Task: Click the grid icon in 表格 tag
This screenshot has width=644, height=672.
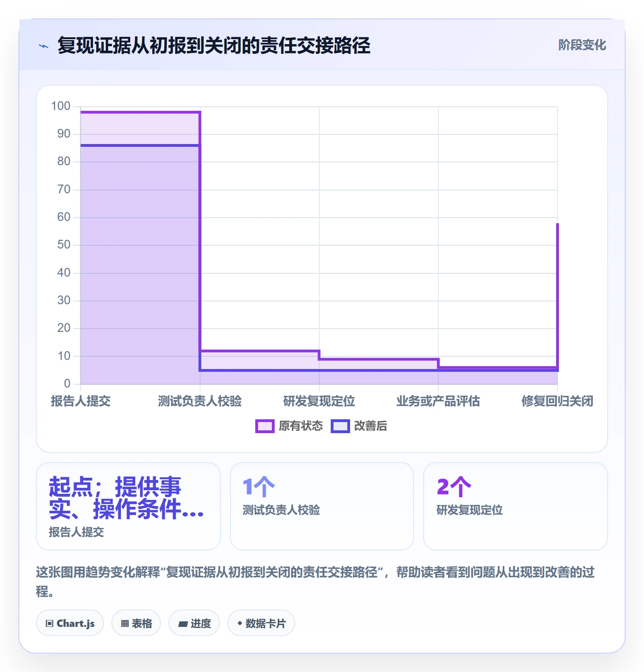Action: tap(125, 624)
